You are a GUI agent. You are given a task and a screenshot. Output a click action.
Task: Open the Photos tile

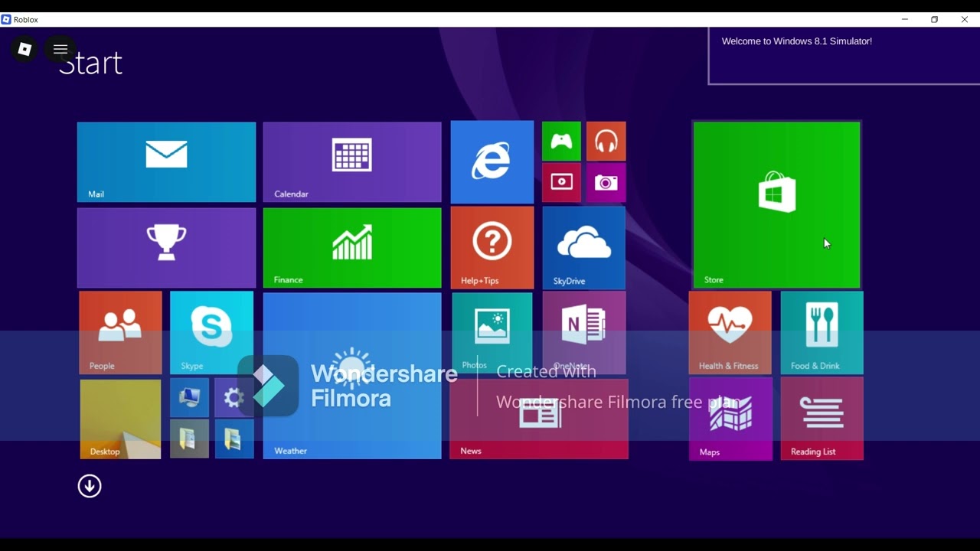click(x=492, y=334)
